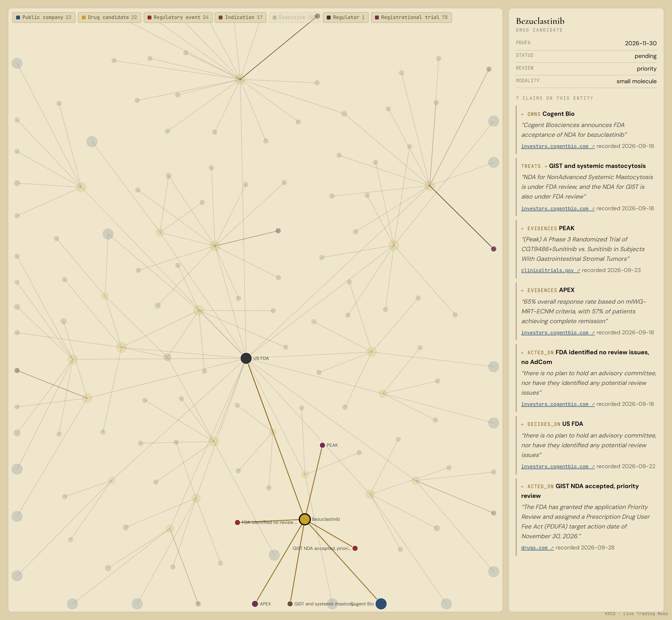Select the Bezuclastinib graph node
The width and height of the screenshot is (672, 620).
[x=305, y=519]
